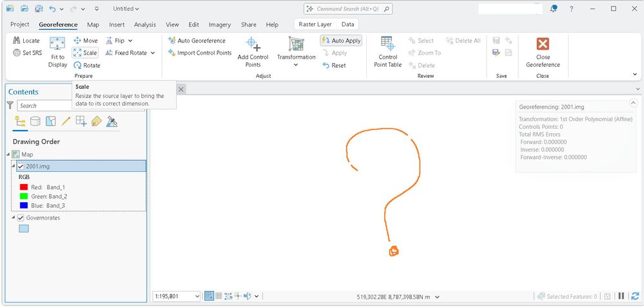Select the Rotate tool in Prepare group
The height and width of the screenshot is (307, 644).
(86, 65)
